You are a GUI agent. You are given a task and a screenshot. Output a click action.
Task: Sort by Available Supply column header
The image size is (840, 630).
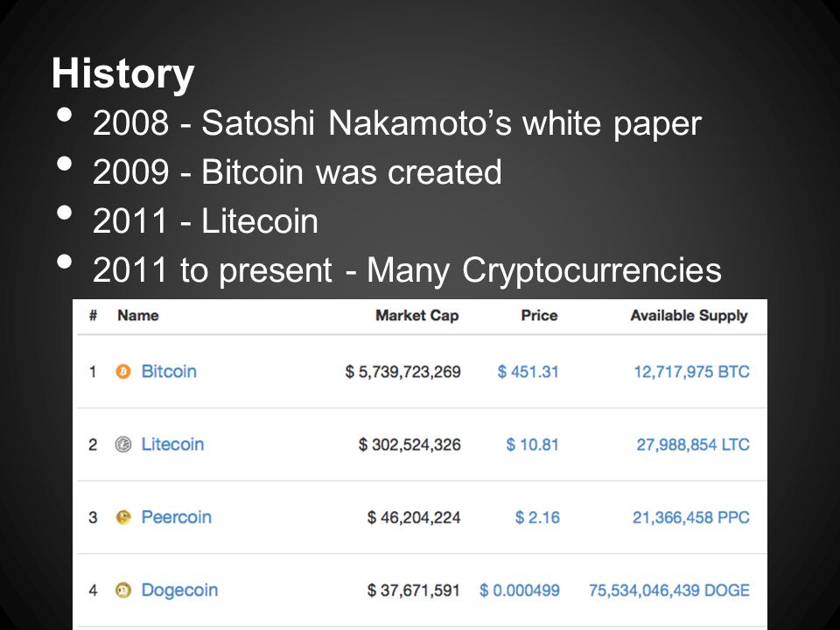coord(689,315)
